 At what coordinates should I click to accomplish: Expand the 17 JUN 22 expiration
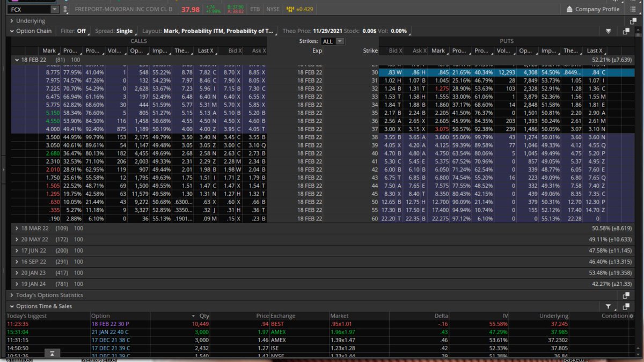[17, 250]
